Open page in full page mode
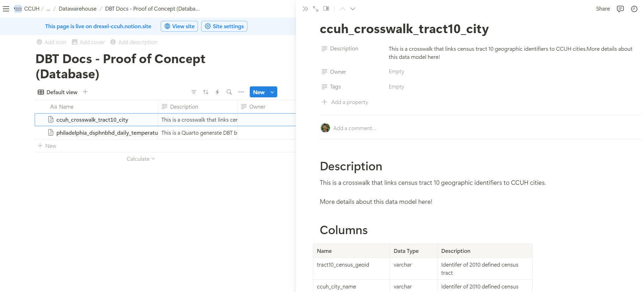The image size is (644, 292). (316, 9)
